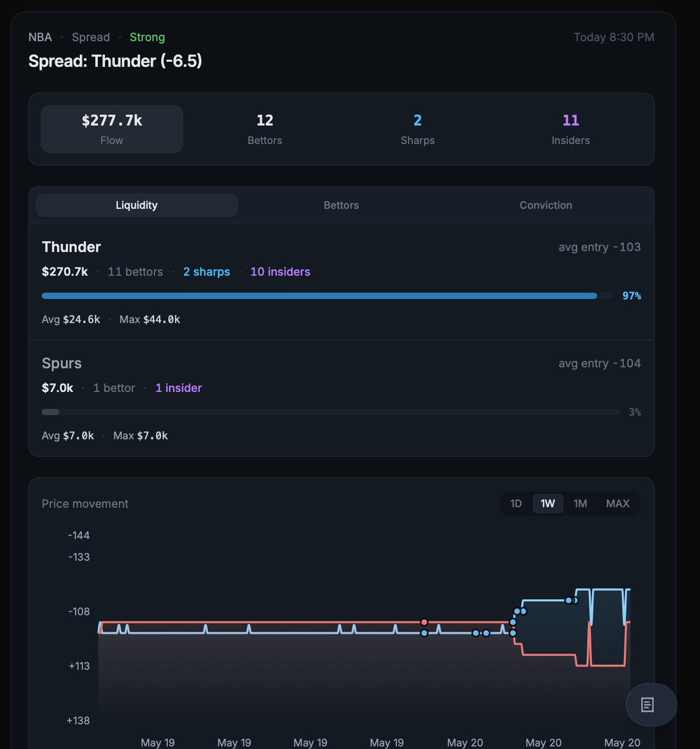
Task: Click the Spurs 3% liquidity bar
Action: pos(331,412)
